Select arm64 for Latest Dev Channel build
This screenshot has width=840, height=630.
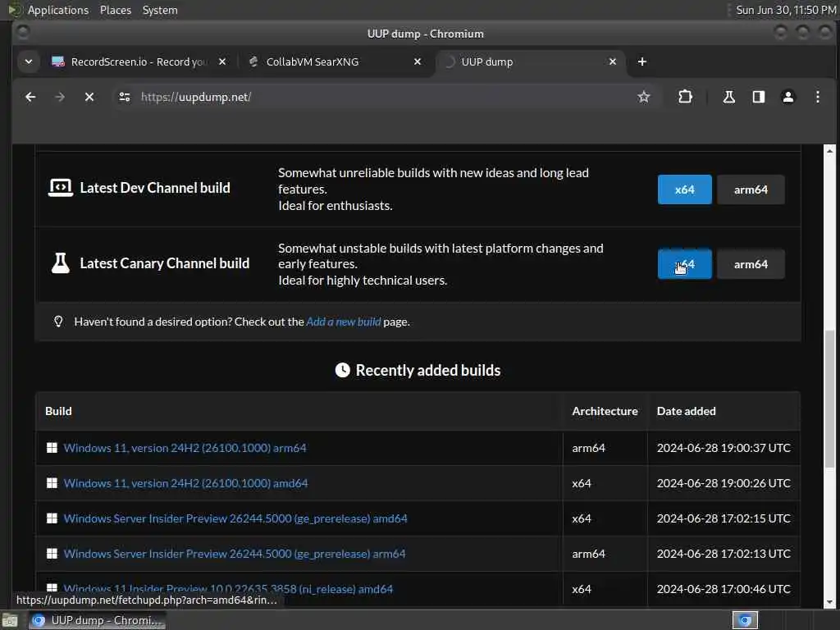click(x=751, y=189)
